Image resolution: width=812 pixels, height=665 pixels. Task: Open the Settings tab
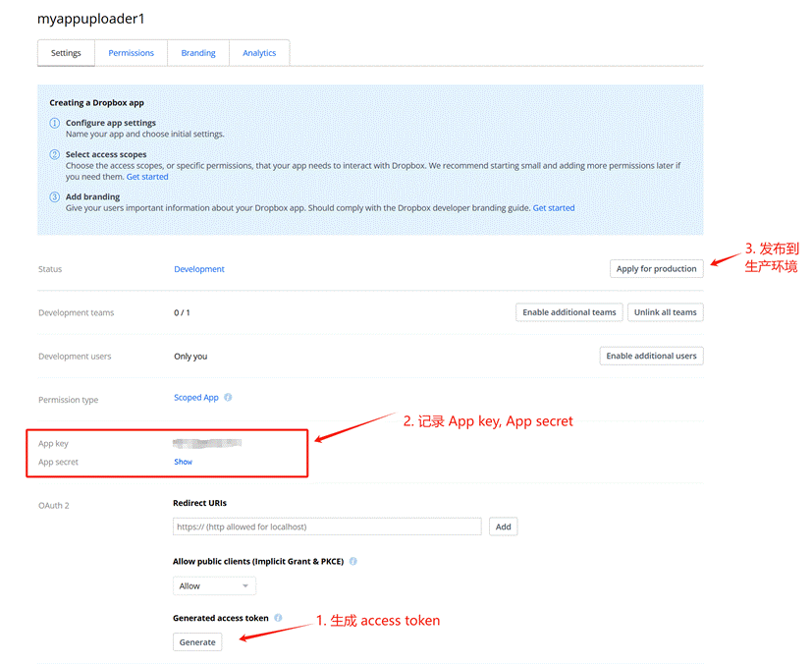pyautogui.click(x=66, y=53)
